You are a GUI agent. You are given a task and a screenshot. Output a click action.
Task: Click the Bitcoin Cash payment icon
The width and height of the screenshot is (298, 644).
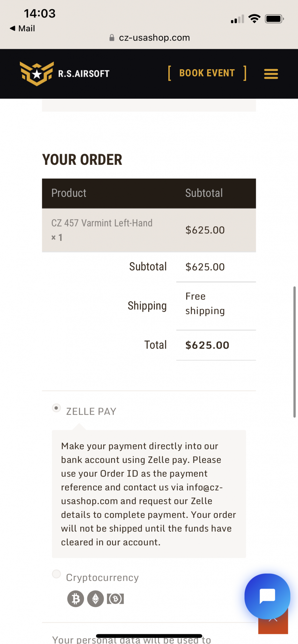[x=115, y=599]
